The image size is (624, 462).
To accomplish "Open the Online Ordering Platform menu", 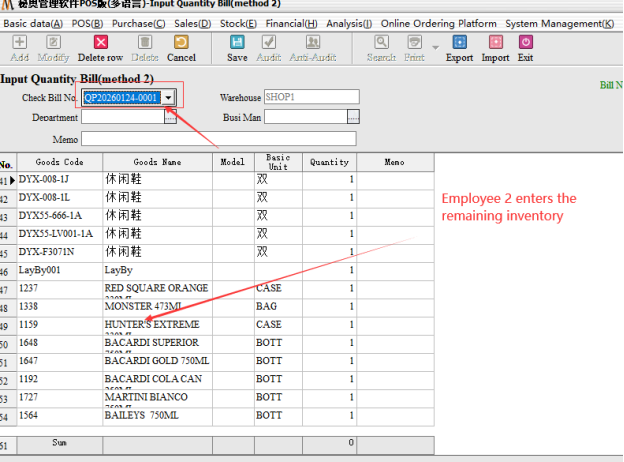I will (x=438, y=23).
